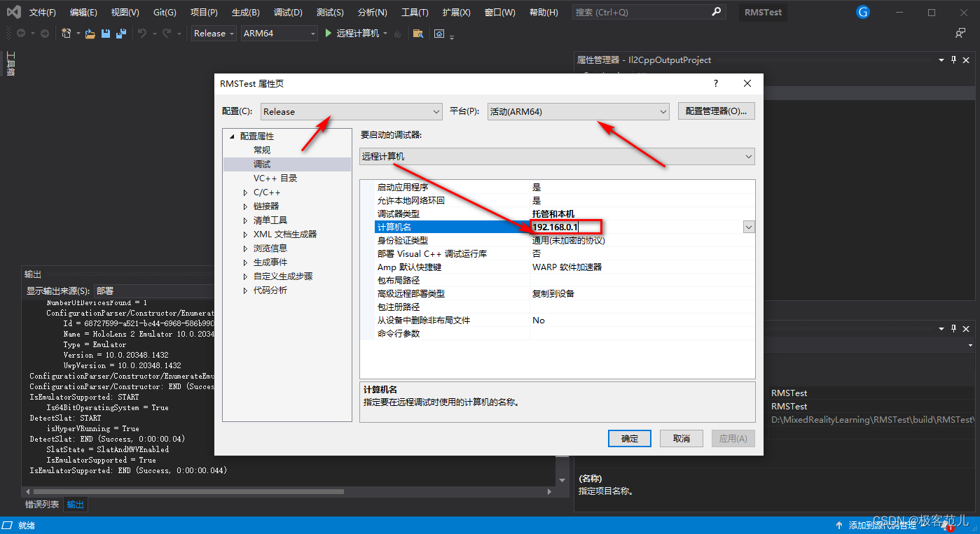
Task: Click the 搜索 (Ctrl+Q) search box
Action: pos(648,12)
